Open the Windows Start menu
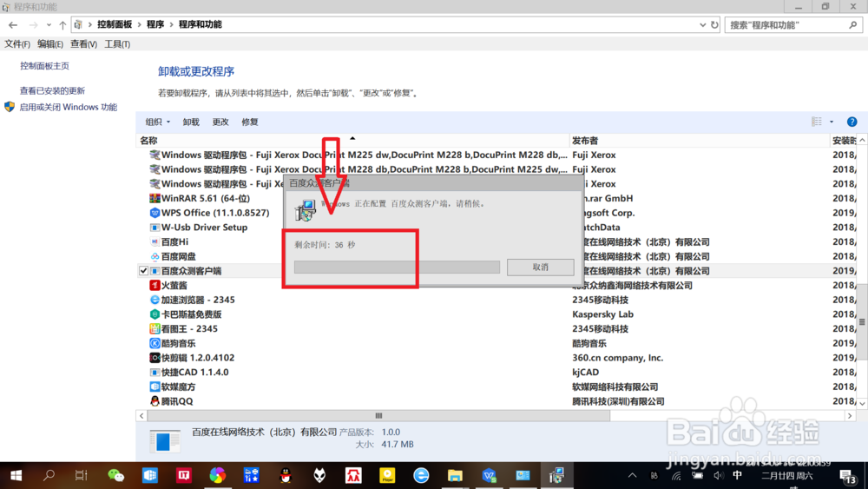 point(16,475)
